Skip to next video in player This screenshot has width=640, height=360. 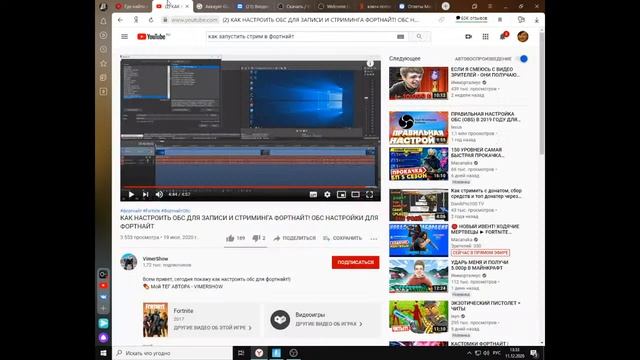click(x=145, y=194)
